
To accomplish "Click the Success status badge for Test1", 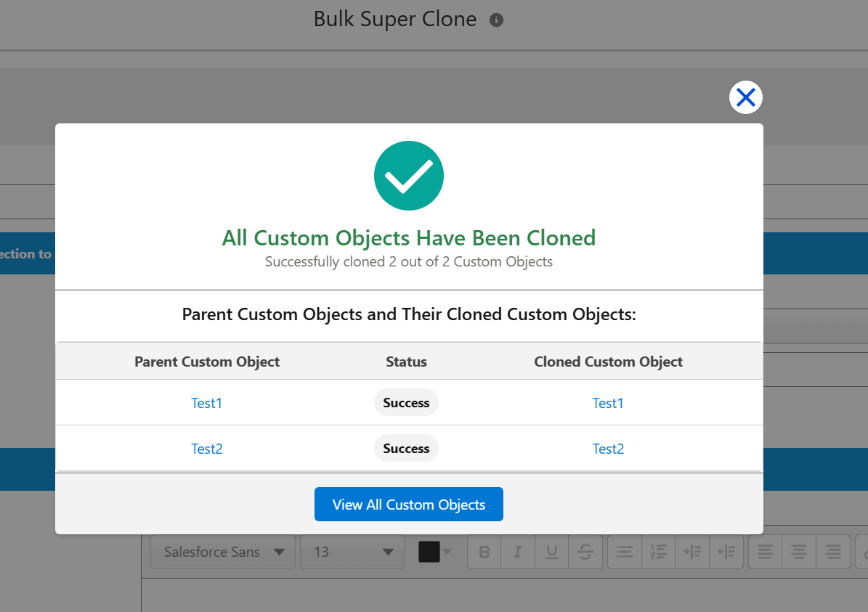I will click(x=406, y=403).
